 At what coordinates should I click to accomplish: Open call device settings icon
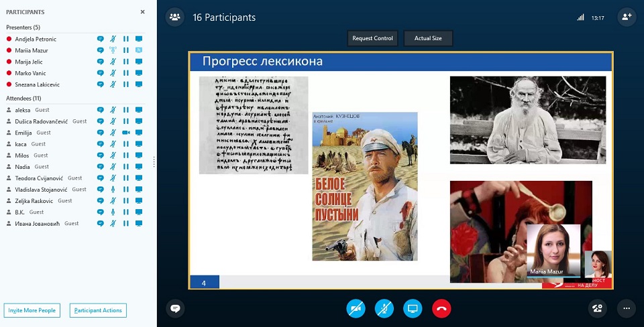598,308
